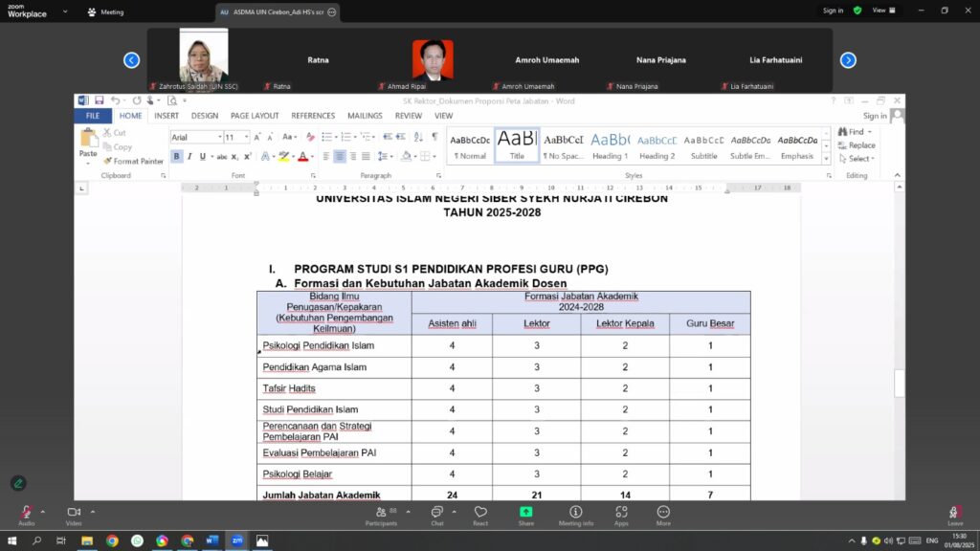980x551 pixels.
Task: Click the Increase Indent icon
Action: coord(401,137)
